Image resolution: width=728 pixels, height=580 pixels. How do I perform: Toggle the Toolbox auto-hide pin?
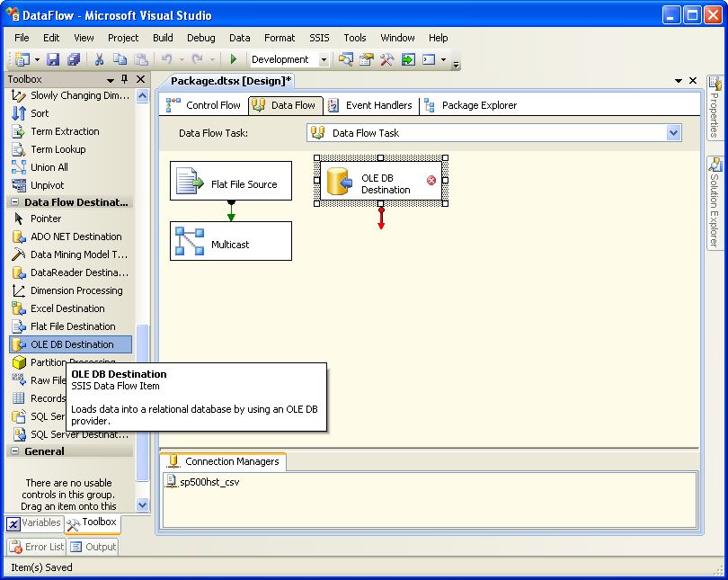point(125,79)
